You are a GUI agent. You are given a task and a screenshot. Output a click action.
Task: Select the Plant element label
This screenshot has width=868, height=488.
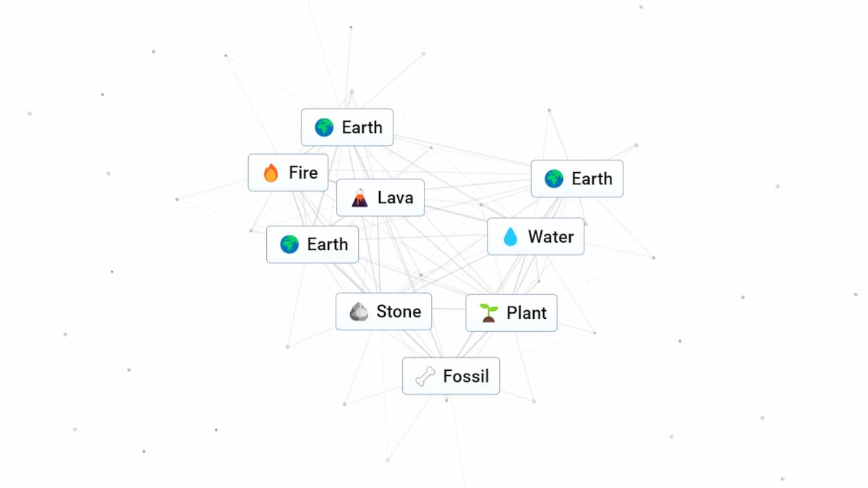[x=527, y=313]
